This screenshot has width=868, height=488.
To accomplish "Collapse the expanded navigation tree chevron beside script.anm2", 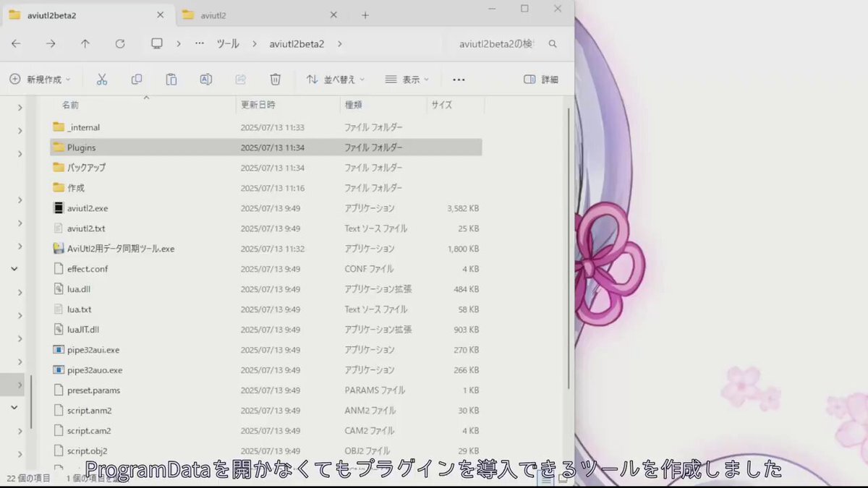I will click(14, 408).
